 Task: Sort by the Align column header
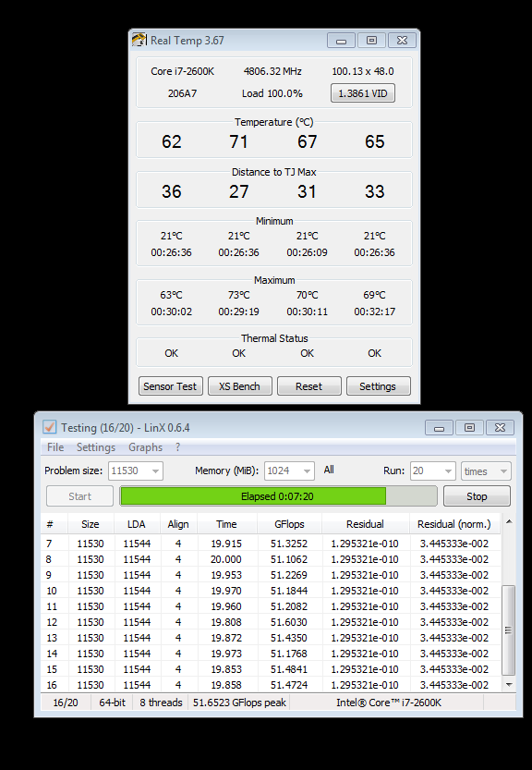(x=178, y=524)
